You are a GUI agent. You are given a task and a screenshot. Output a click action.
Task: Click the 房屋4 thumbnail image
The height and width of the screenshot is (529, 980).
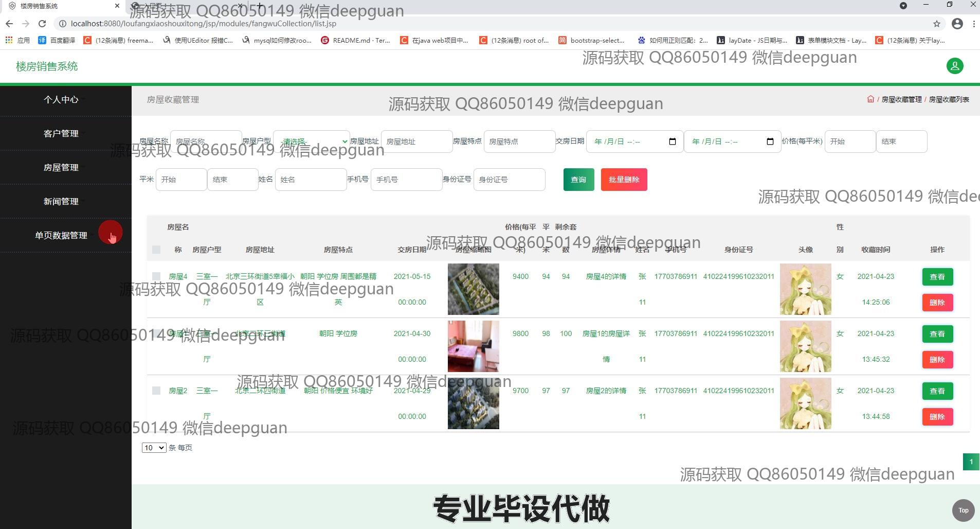point(473,289)
